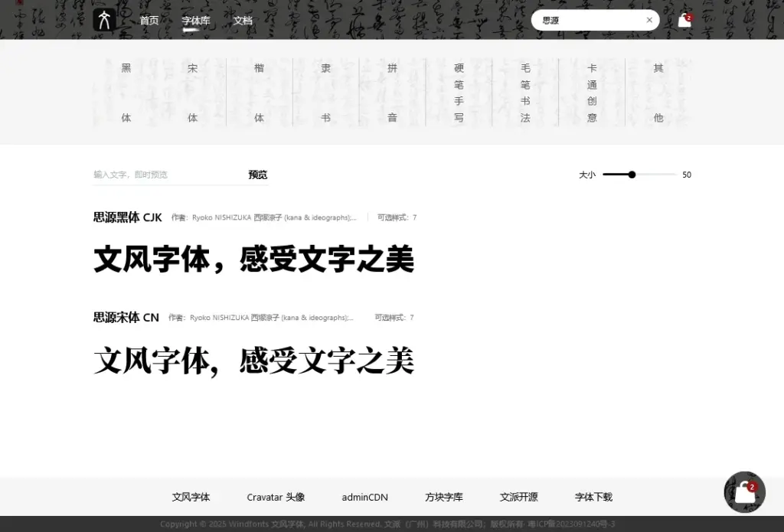Select the 宋体 font category
Screen dimensions: 784x532
coord(193,93)
